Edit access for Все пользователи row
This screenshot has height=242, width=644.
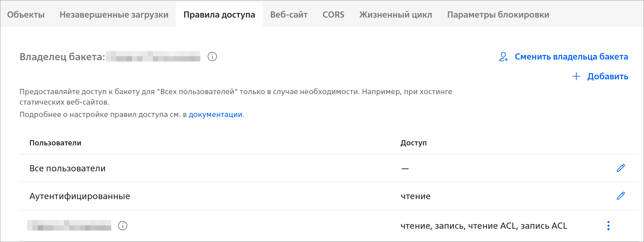pyautogui.click(x=621, y=168)
